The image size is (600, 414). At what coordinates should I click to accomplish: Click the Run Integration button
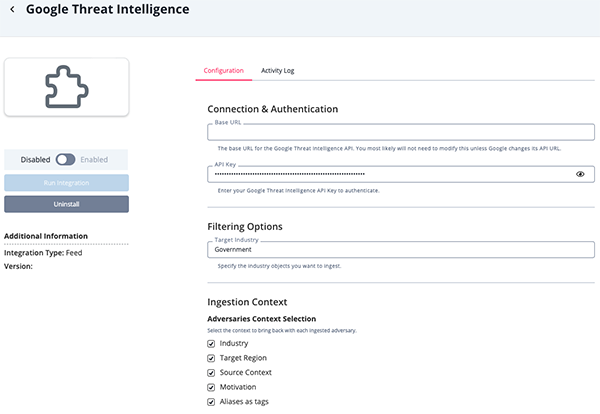point(67,183)
